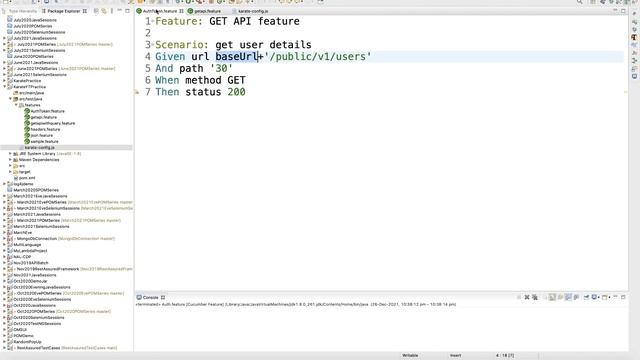
Task: Minimize the Console panel
Action: (x=616, y=297)
